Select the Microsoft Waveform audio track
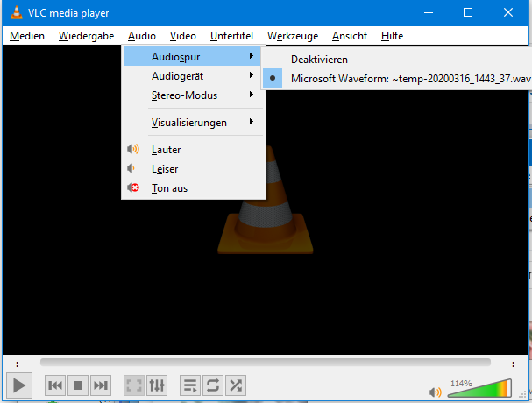Viewport: 532px width, 403px height. [397, 78]
